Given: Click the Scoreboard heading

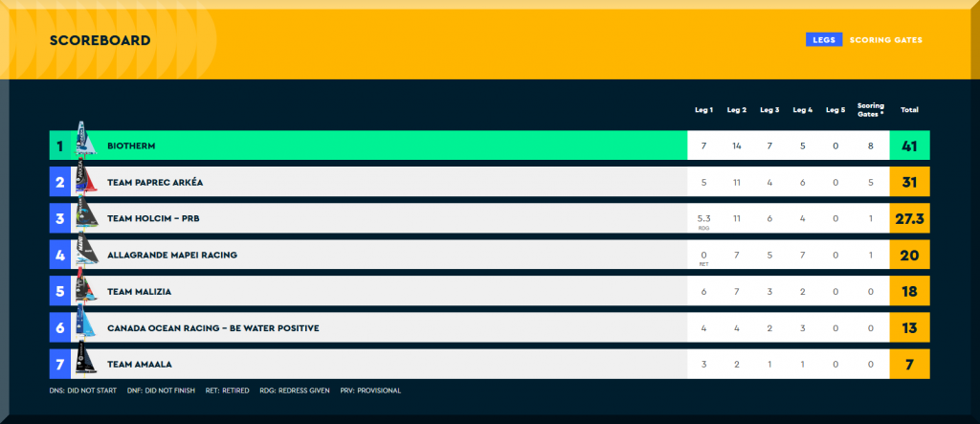Looking at the screenshot, I should click(x=100, y=40).
